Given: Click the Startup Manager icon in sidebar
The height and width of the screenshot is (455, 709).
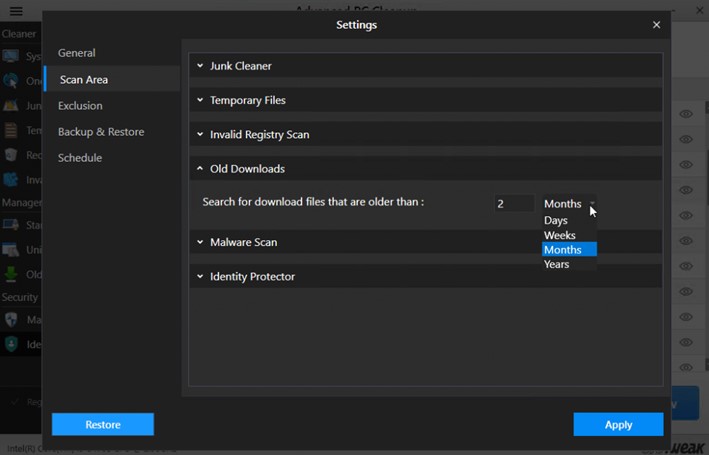Looking at the screenshot, I should coord(10,225).
